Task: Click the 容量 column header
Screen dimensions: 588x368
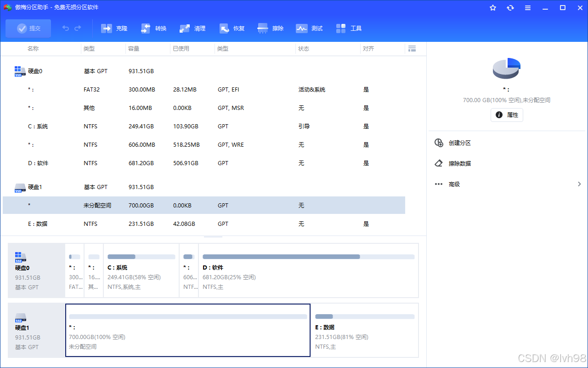Action: (x=134, y=48)
